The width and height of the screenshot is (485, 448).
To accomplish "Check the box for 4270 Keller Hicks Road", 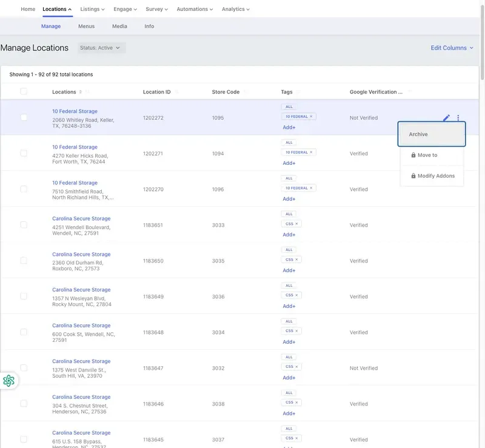I will (x=24, y=153).
